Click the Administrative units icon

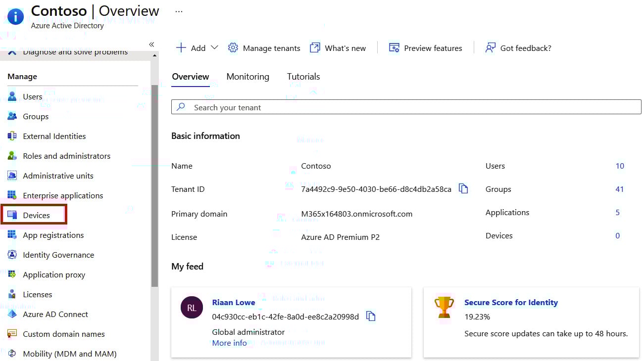point(12,176)
